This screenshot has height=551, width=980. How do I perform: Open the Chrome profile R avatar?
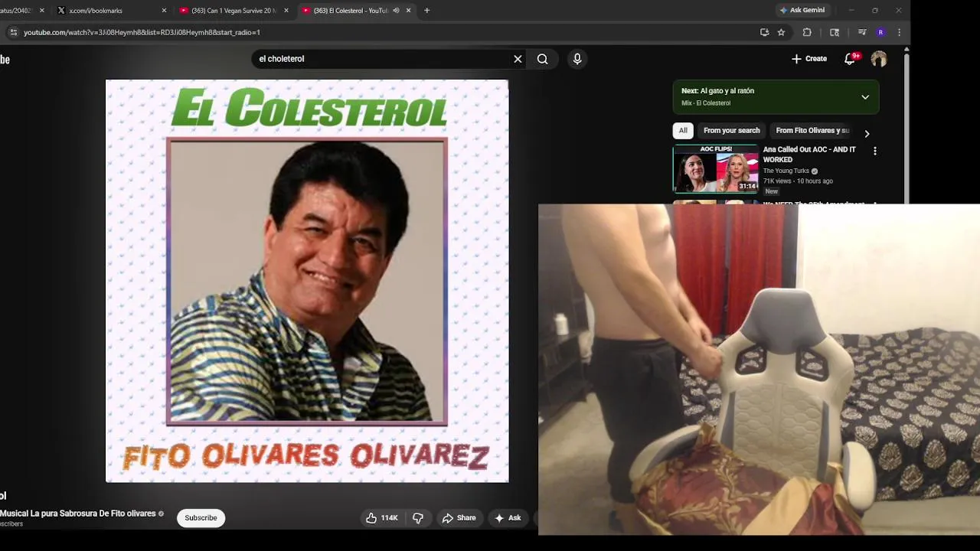pyautogui.click(x=880, y=32)
